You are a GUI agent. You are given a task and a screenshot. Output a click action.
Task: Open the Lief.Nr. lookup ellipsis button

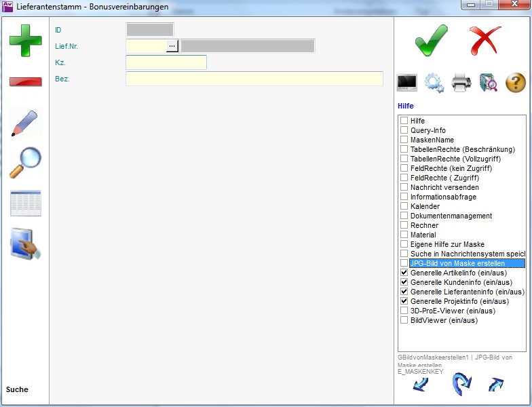pos(172,45)
